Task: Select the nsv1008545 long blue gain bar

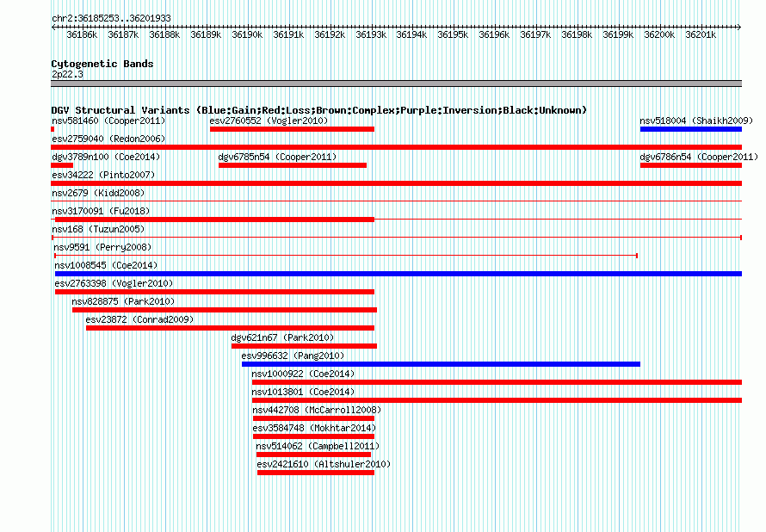Action: (x=398, y=274)
